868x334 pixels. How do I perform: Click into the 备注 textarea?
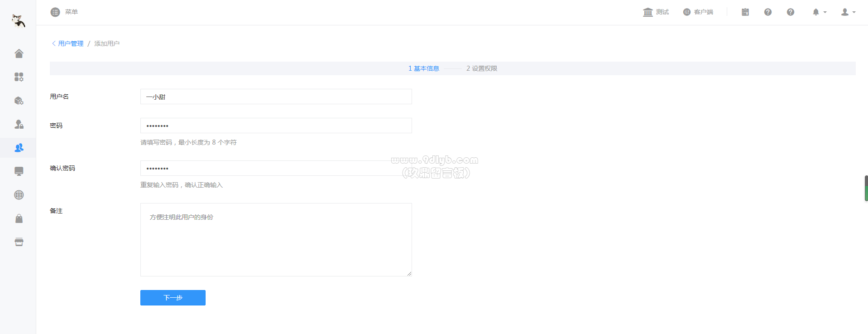pyautogui.click(x=276, y=239)
